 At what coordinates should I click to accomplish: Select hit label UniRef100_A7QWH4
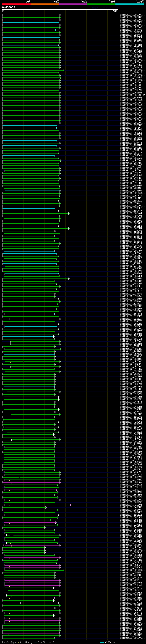click(x=131, y=299)
